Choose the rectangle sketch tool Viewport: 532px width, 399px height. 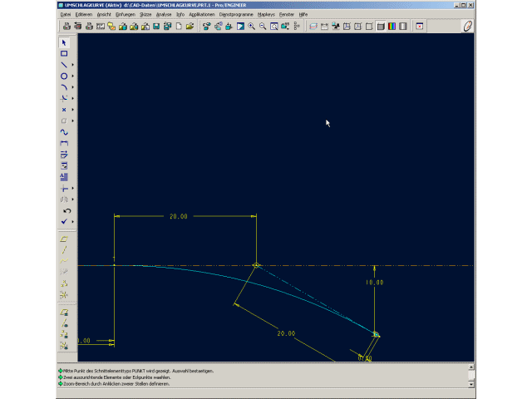pyautogui.click(x=64, y=53)
